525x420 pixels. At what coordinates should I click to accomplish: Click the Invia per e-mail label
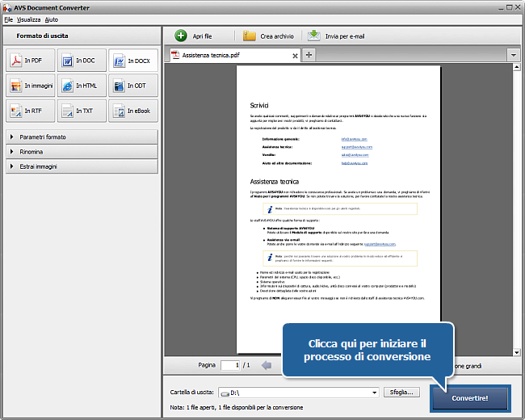345,36
